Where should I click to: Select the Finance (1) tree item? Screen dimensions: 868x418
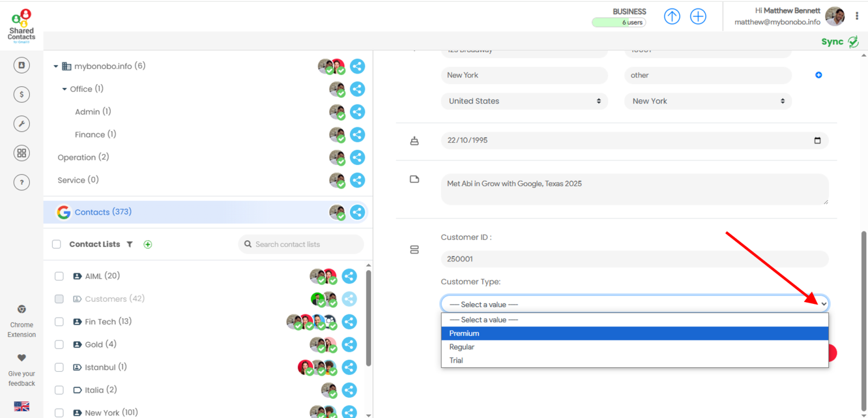(96, 134)
